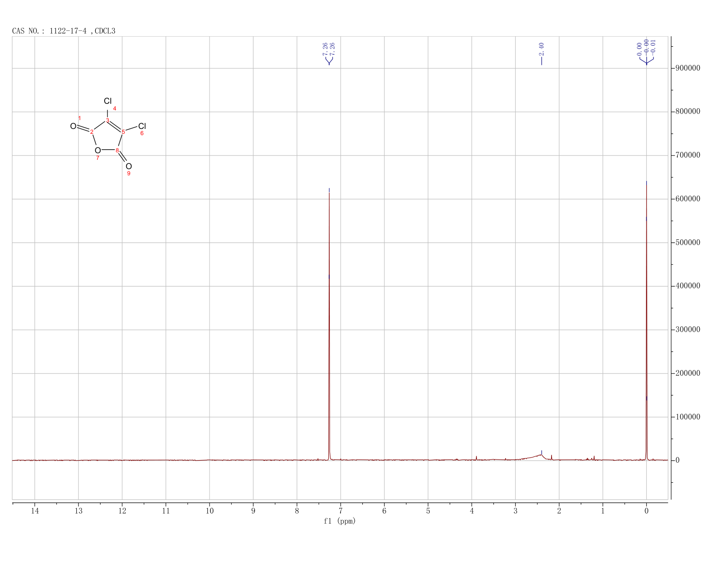Viewport: 728px width, 563px height.
Task: Click the Cl atom labeled 6 in the structure
Action: pyautogui.click(x=142, y=126)
